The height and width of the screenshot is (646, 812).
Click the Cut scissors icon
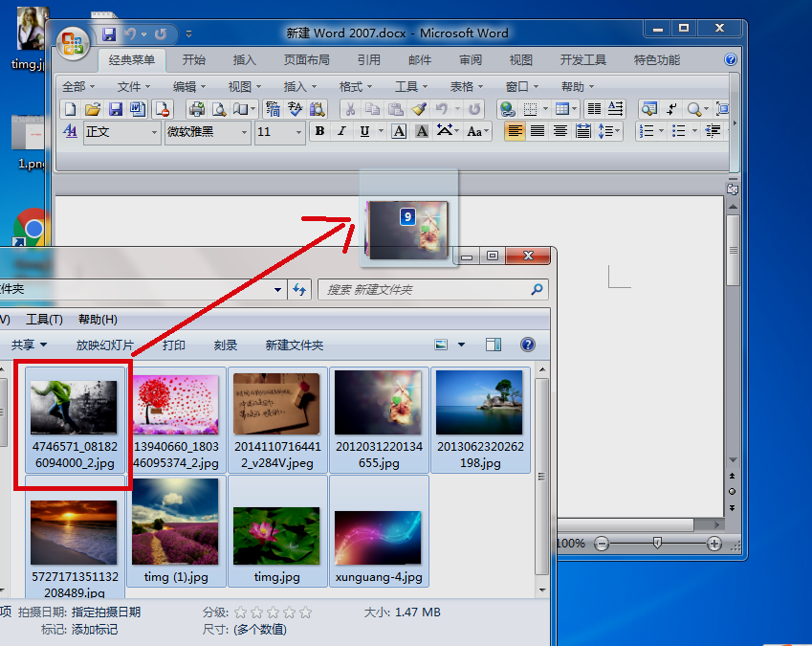pyautogui.click(x=350, y=109)
